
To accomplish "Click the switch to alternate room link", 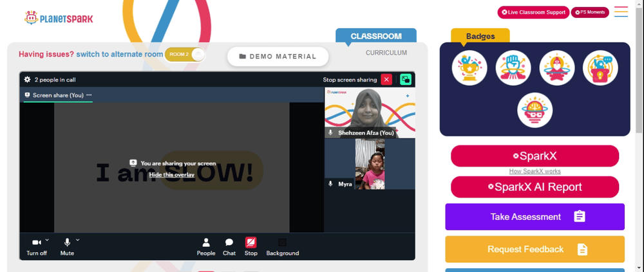I will (x=120, y=54).
